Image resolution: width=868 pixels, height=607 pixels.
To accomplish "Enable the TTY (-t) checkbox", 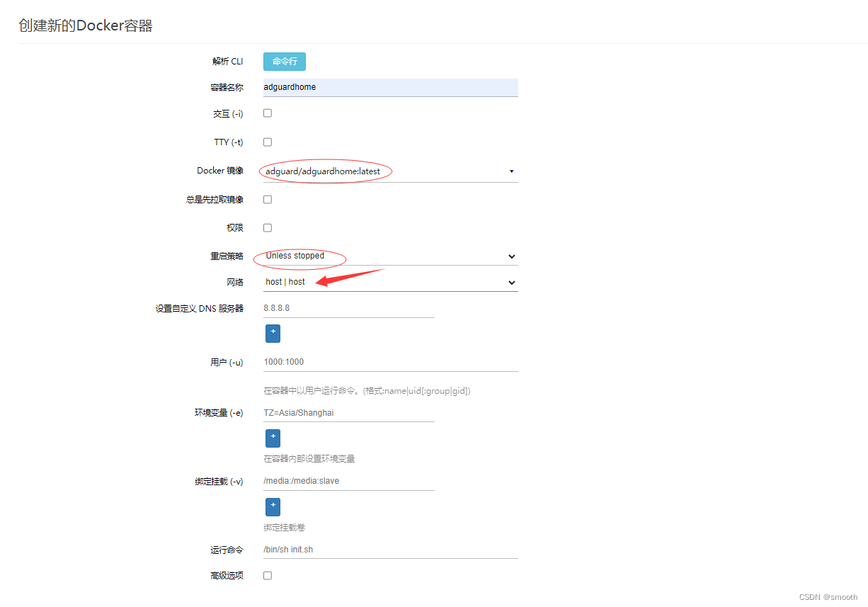I will click(268, 142).
